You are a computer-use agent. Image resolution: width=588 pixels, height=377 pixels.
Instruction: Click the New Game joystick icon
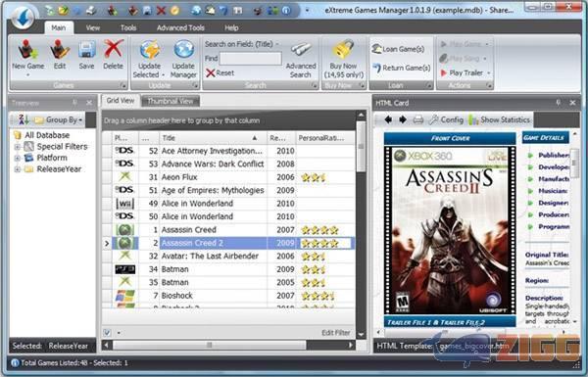pos(27,50)
